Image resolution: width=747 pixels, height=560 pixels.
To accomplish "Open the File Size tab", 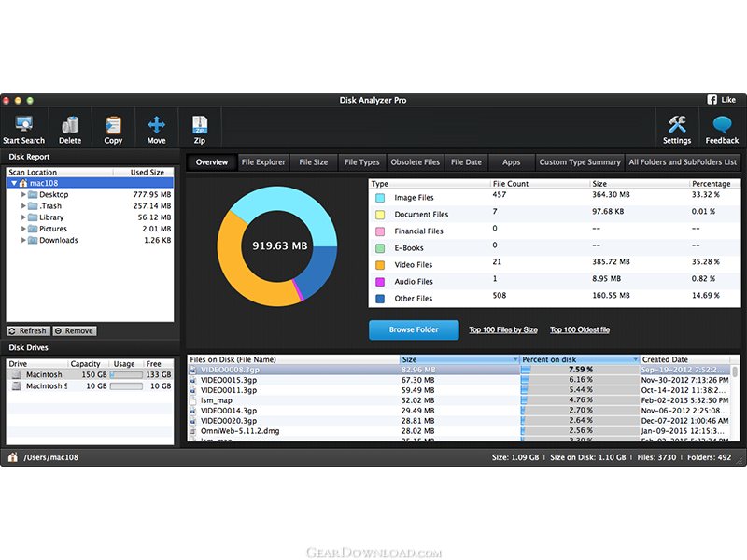I will (x=314, y=162).
